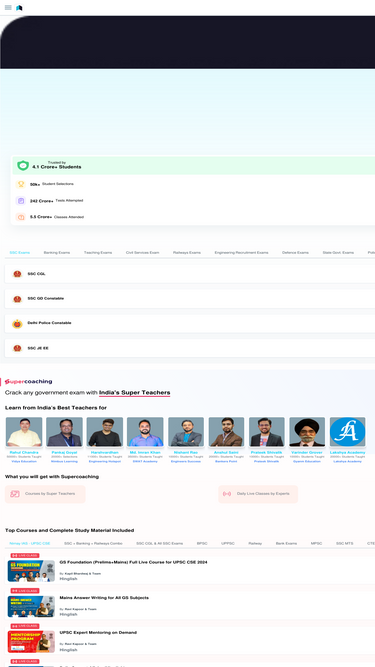This screenshot has width=375, height=667.
Task: Click the Live Class badge on Mains Answer Writing
Action: coord(25,591)
